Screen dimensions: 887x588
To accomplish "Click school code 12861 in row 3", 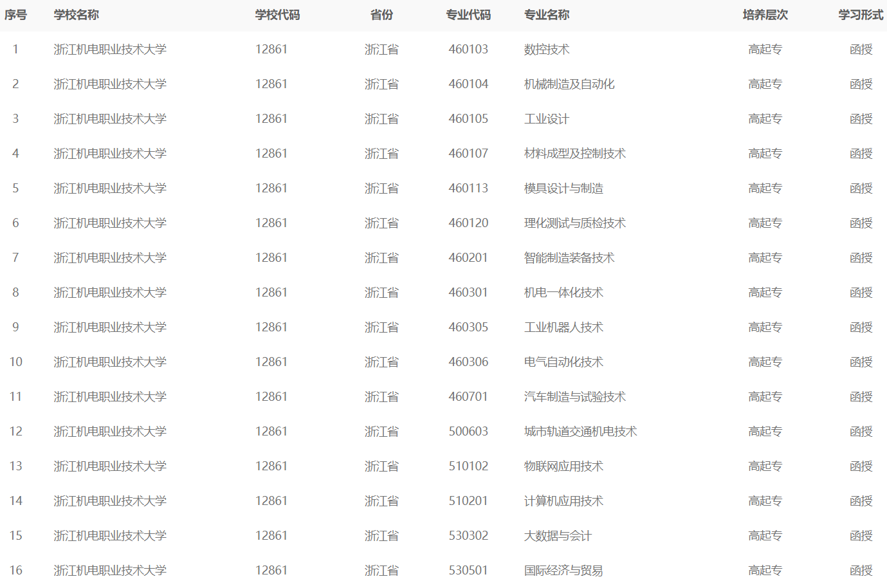I will pyautogui.click(x=271, y=119).
